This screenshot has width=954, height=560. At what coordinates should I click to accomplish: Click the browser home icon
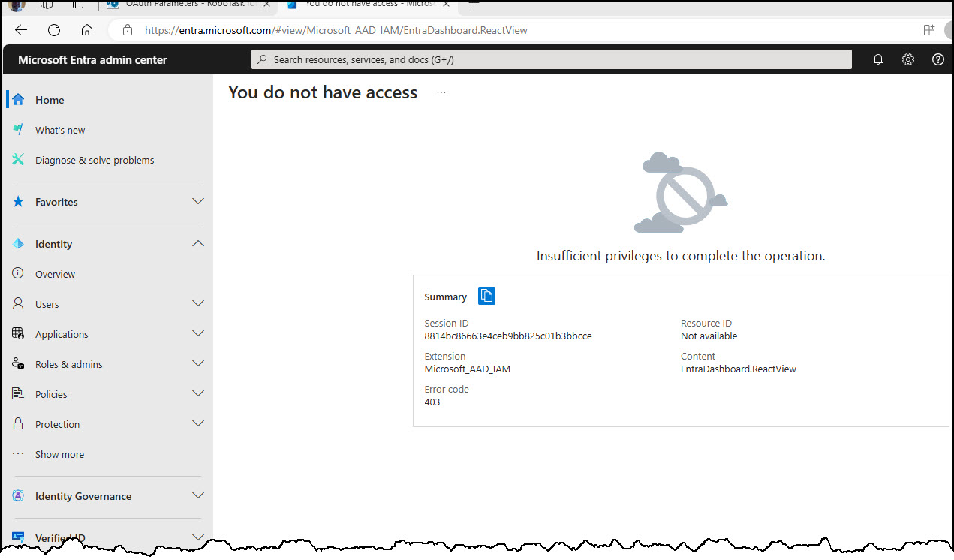pyautogui.click(x=87, y=30)
